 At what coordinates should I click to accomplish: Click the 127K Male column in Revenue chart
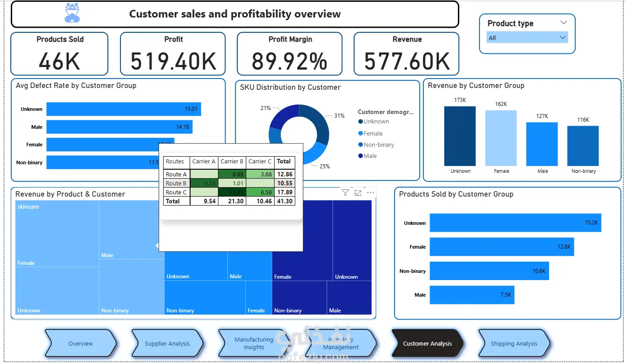[542, 145]
